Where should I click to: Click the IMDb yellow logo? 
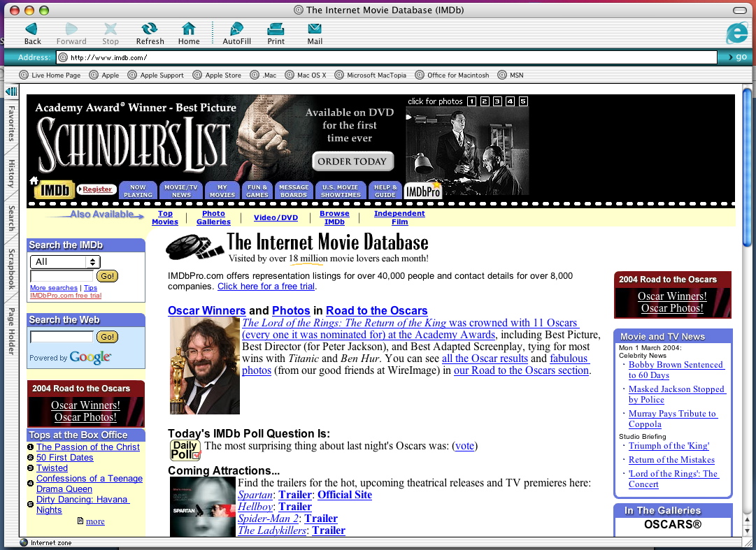coord(55,190)
